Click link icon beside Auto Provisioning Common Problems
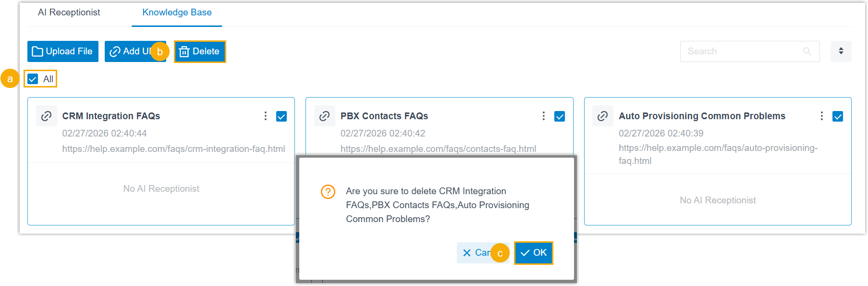Viewport: 868px width, 286px height. coord(603,116)
